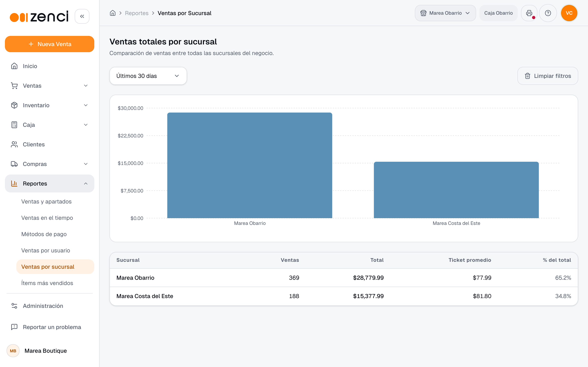Open the Marea Obarrio branch selector
The height and width of the screenshot is (367, 588).
click(445, 13)
